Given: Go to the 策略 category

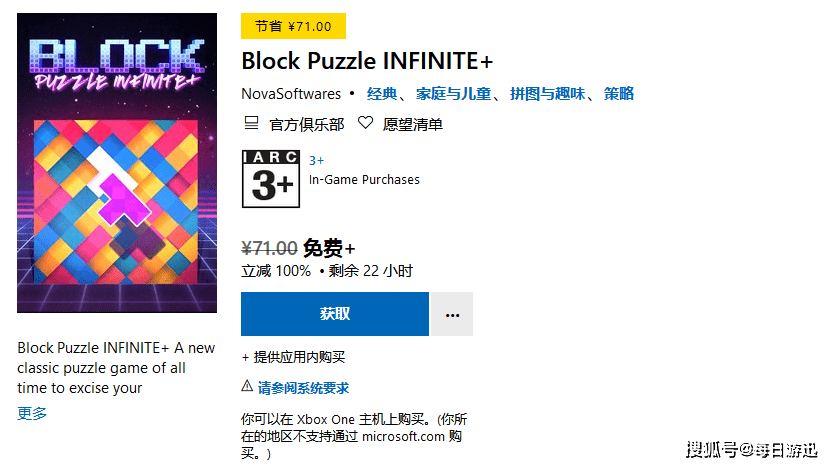Looking at the screenshot, I should click(x=619, y=94).
